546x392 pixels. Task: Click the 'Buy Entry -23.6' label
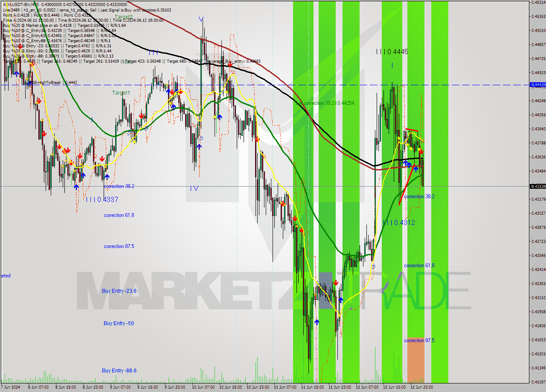(x=119, y=291)
